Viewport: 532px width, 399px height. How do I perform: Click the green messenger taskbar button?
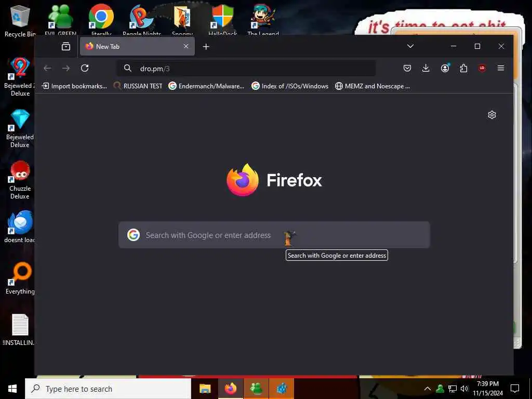(256, 389)
